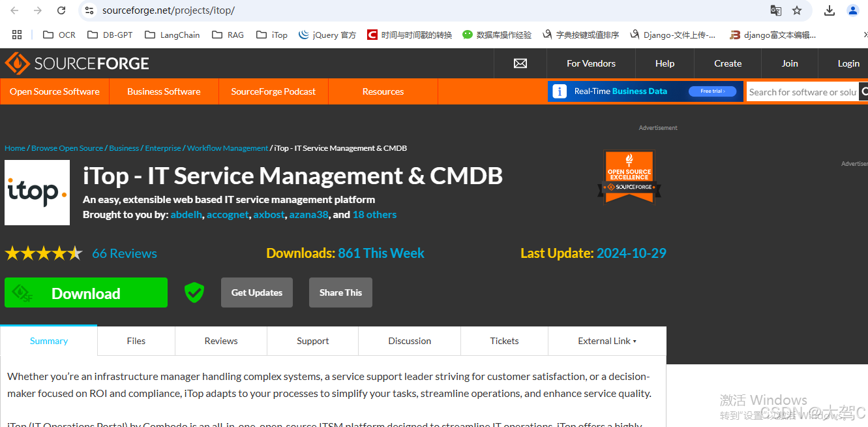The height and width of the screenshot is (427, 868).
Task: Open the browser profile avatar
Action: [x=853, y=10]
